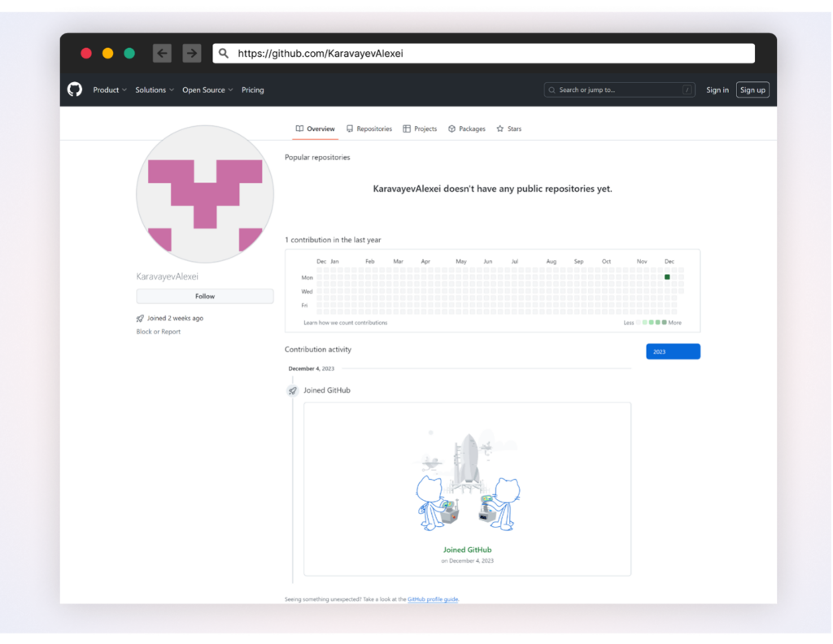
Task: Click the 'on December 4, 2023' card text
Action: pyautogui.click(x=468, y=560)
